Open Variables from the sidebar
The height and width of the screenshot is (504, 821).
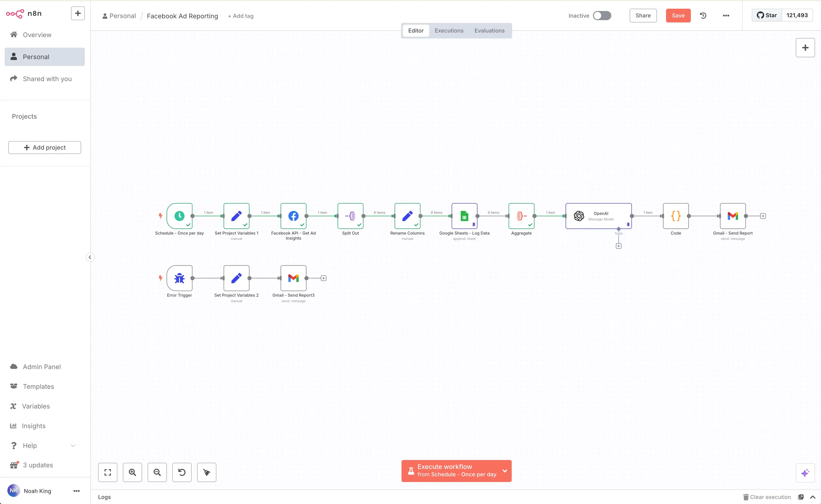tap(45, 406)
